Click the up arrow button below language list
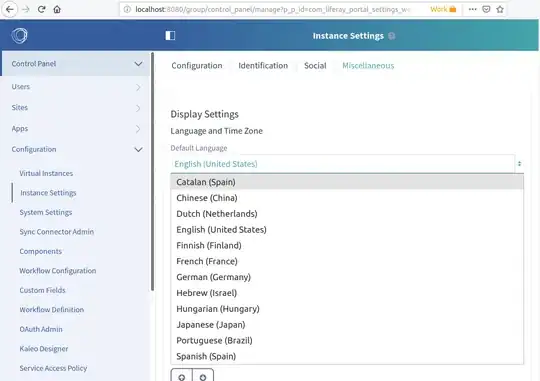 [x=182, y=375]
